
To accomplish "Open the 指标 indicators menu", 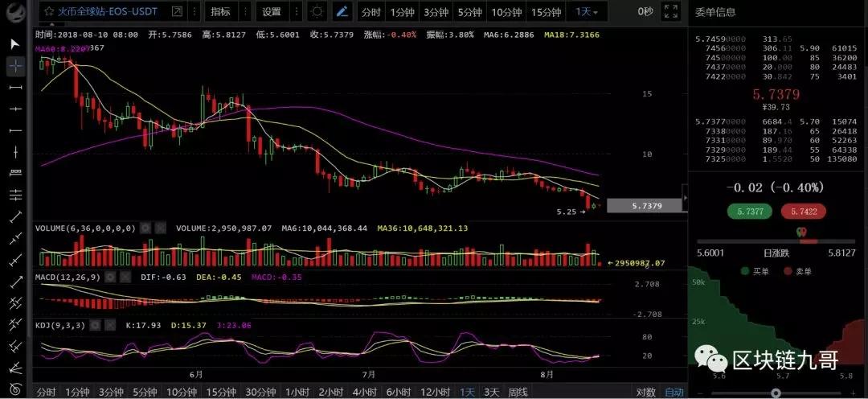I will point(221,11).
